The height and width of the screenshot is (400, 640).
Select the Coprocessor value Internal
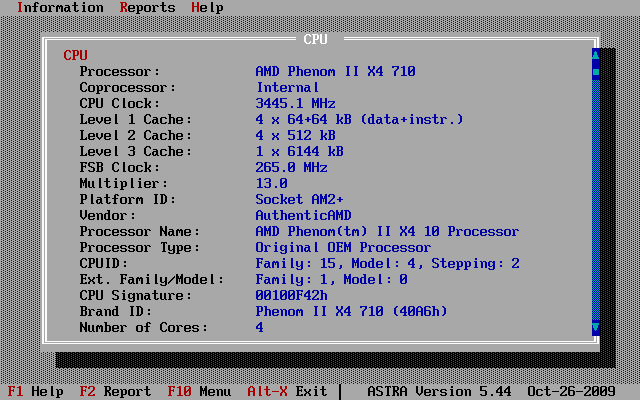click(287, 87)
